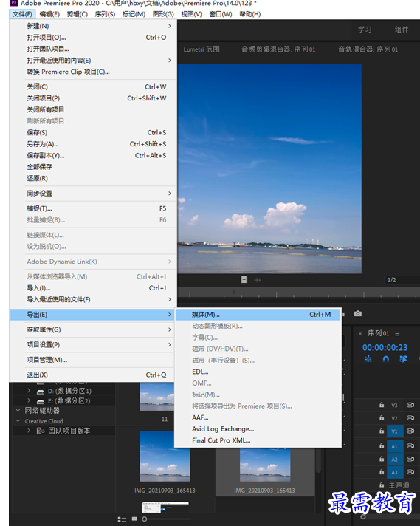
Task: Choose Final Cut Pro XML... export option
Action: pyautogui.click(x=258, y=440)
